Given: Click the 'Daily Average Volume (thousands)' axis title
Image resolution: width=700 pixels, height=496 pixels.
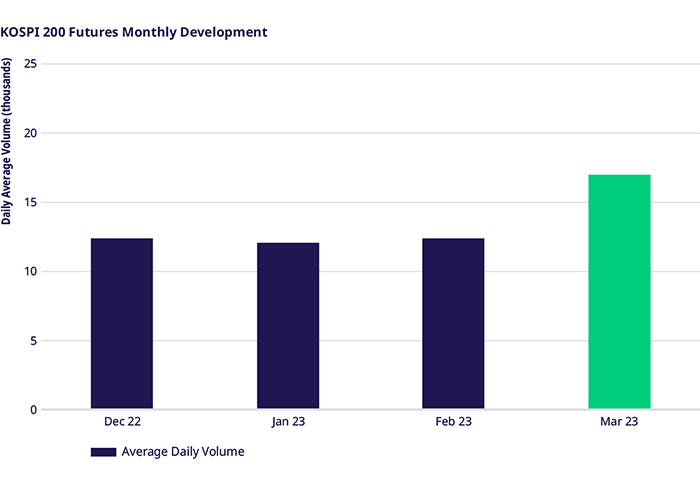Looking at the screenshot, I should click(7, 141).
